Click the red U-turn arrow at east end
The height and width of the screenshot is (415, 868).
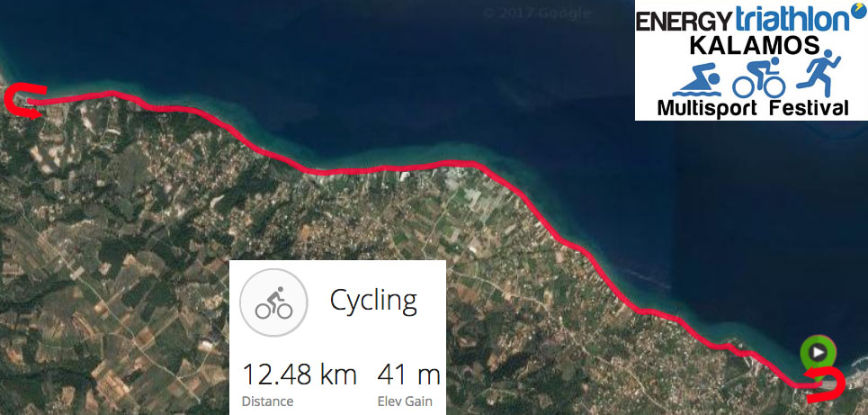(825, 384)
